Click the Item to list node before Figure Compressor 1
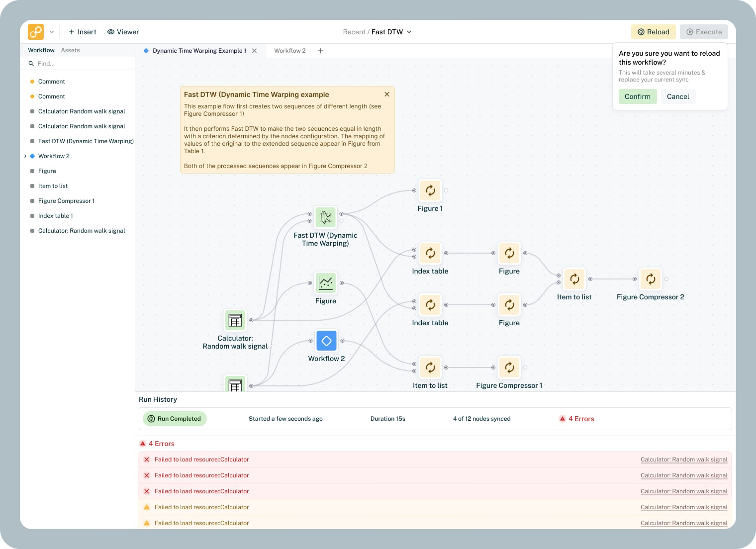 click(x=430, y=367)
